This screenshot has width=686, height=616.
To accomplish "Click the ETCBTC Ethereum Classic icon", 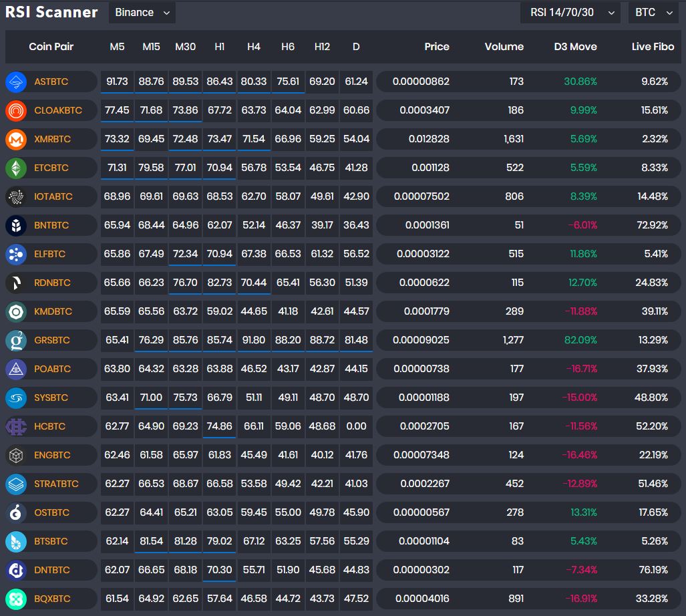I will coord(16,168).
